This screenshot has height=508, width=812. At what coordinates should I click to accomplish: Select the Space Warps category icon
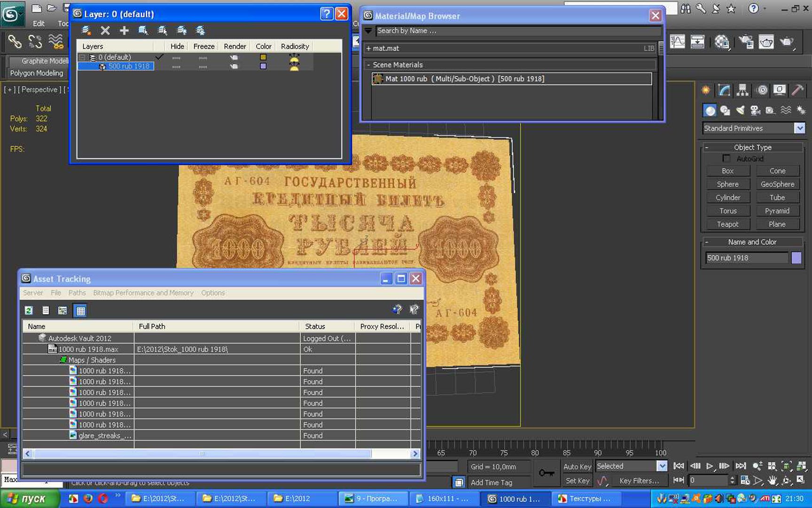point(786,111)
